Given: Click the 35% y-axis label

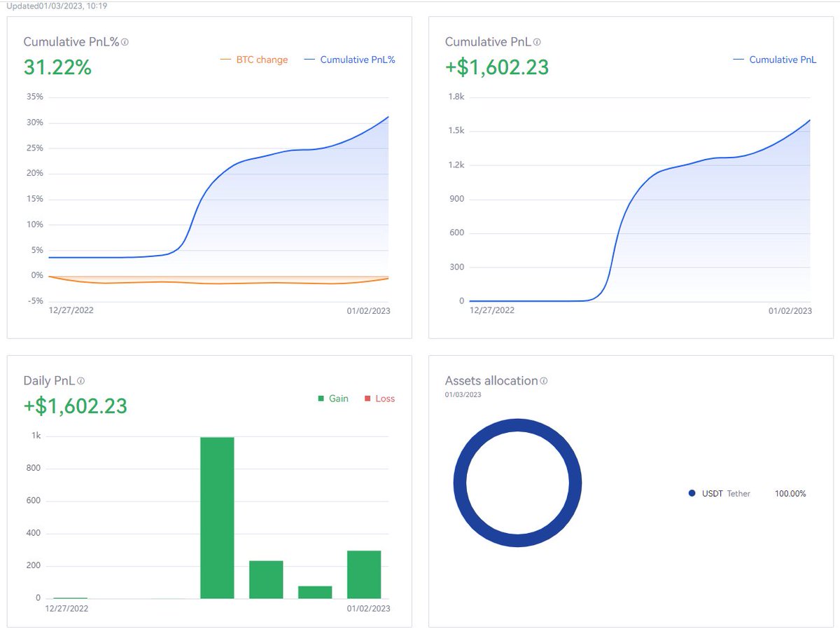Looking at the screenshot, I should [35, 97].
